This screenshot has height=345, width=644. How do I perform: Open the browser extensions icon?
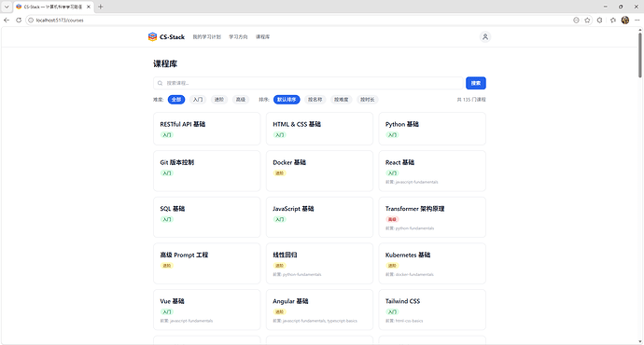[x=599, y=21]
